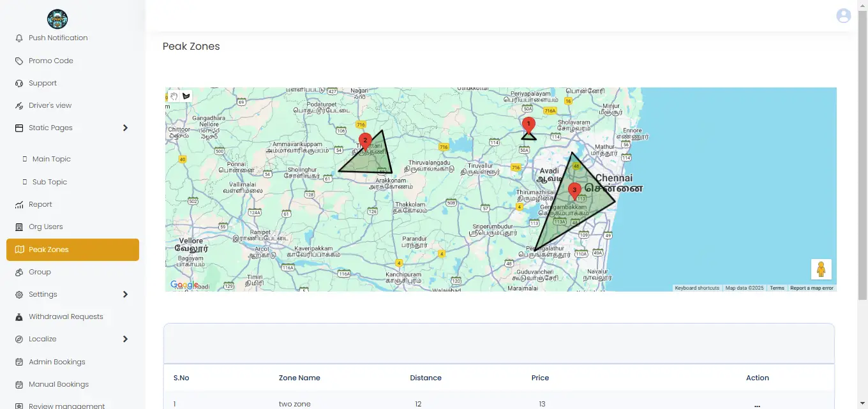Open Push Notification page
The width and height of the screenshot is (868, 409).
tap(58, 38)
